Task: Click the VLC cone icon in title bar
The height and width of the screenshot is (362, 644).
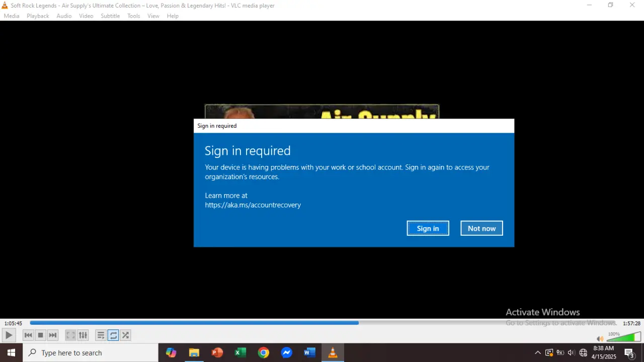Action: coord(5,5)
